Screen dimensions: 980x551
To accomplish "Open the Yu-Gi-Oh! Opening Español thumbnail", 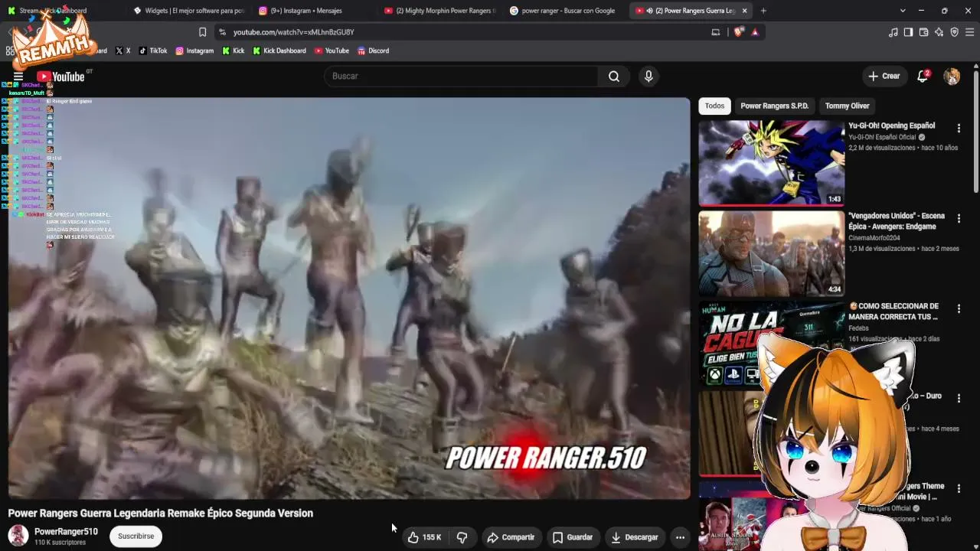I will [771, 163].
